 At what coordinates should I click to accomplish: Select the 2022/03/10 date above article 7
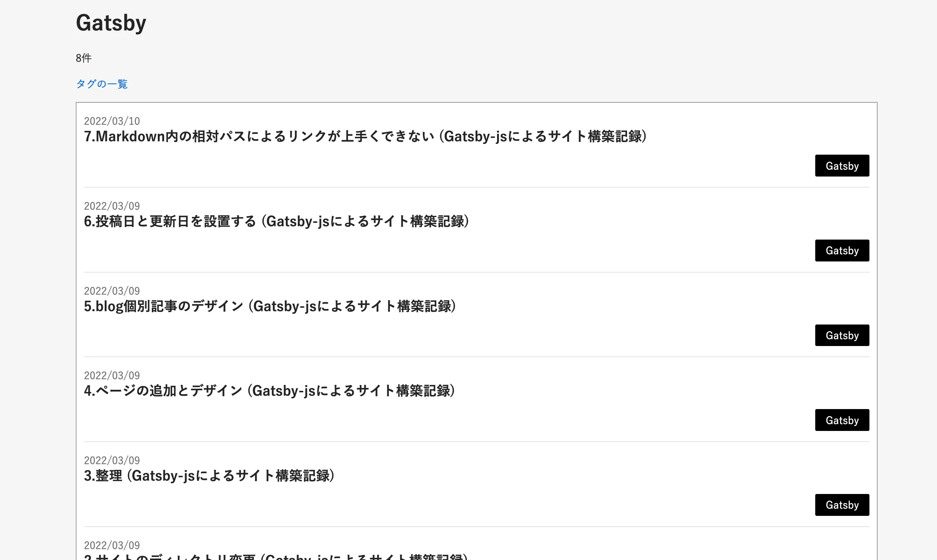[112, 121]
